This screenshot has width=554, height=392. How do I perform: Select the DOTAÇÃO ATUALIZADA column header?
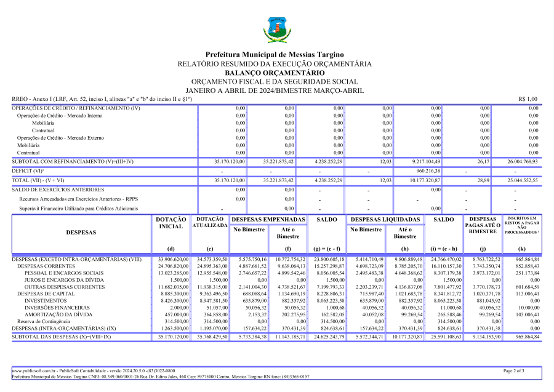[210, 223]
